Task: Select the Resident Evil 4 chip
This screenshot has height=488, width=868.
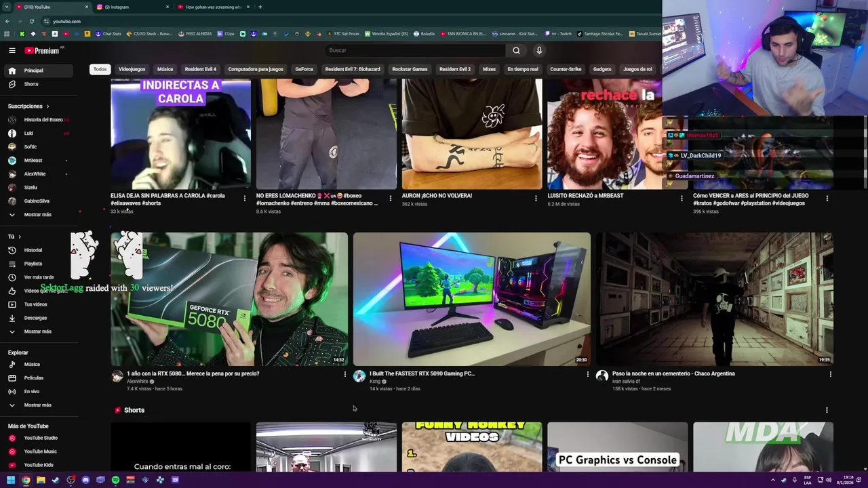Action: (x=201, y=69)
